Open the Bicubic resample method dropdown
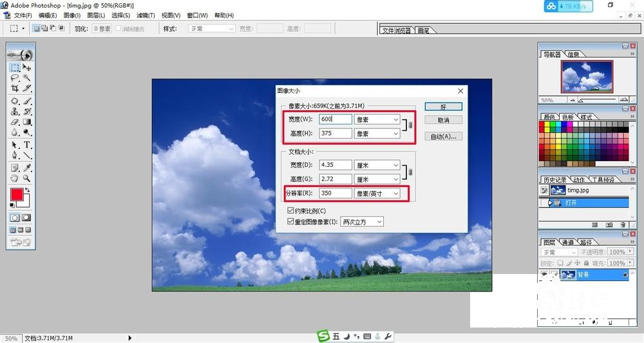The width and height of the screenshot is (644, 343). [362, 222]
